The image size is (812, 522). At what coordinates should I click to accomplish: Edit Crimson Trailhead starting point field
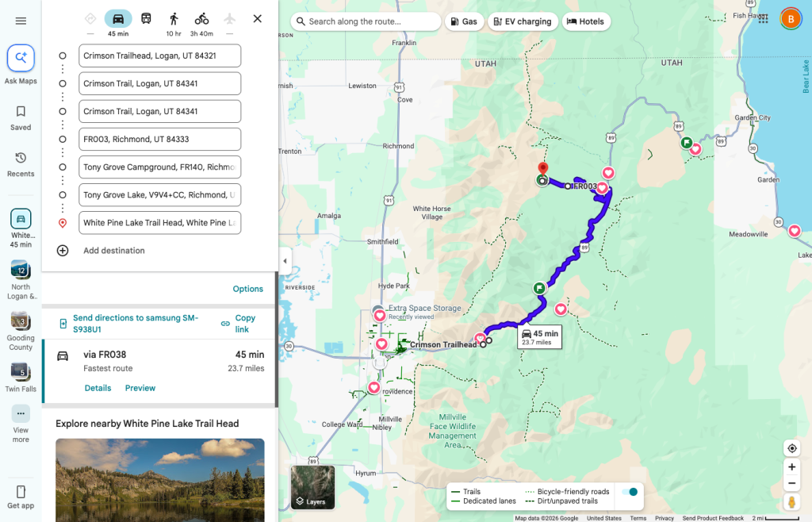point(159,56)
